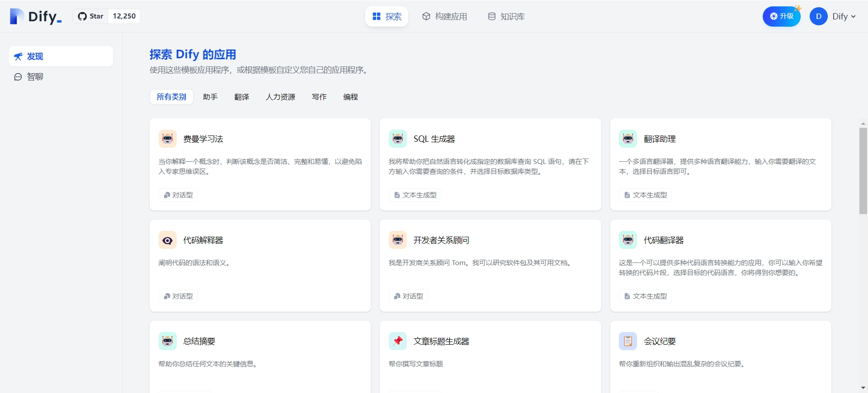Open the 总结摘要 app title
Screen dimensions: 868x393
tap(199, 342)
